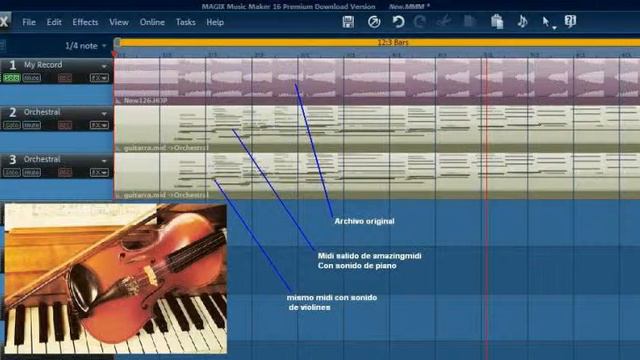Open the View menu

point(119,22)
